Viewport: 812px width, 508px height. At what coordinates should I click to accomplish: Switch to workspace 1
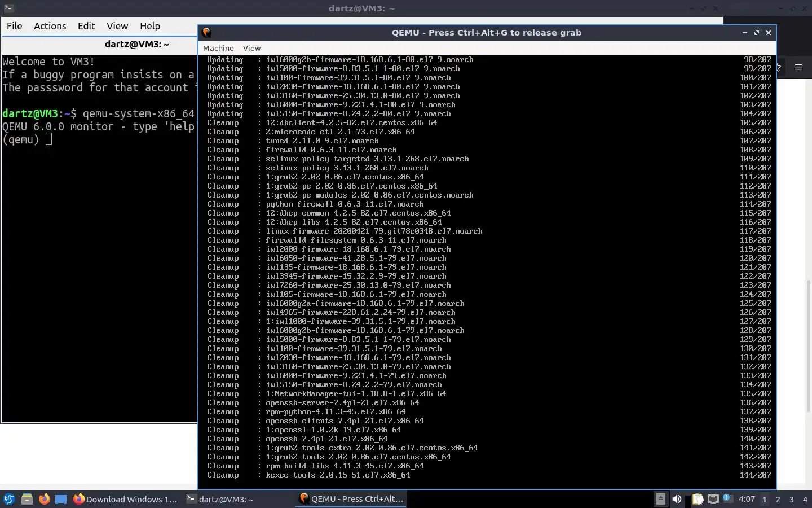click(765, 499)
